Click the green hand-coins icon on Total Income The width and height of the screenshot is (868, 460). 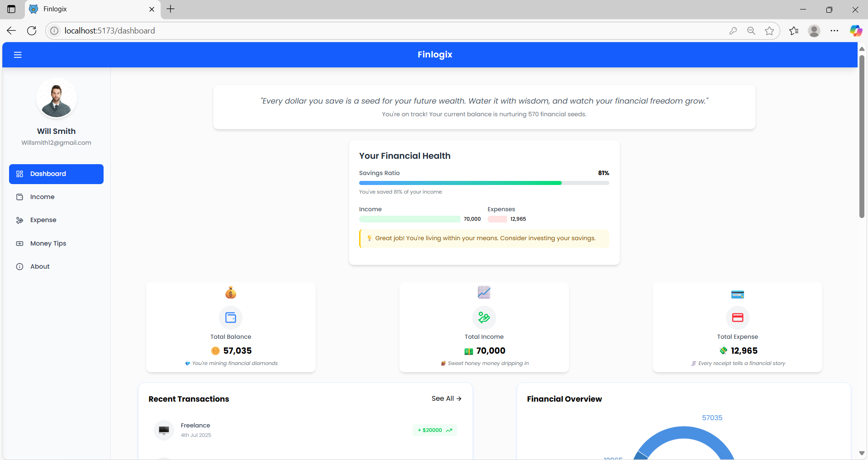(484, 318)
